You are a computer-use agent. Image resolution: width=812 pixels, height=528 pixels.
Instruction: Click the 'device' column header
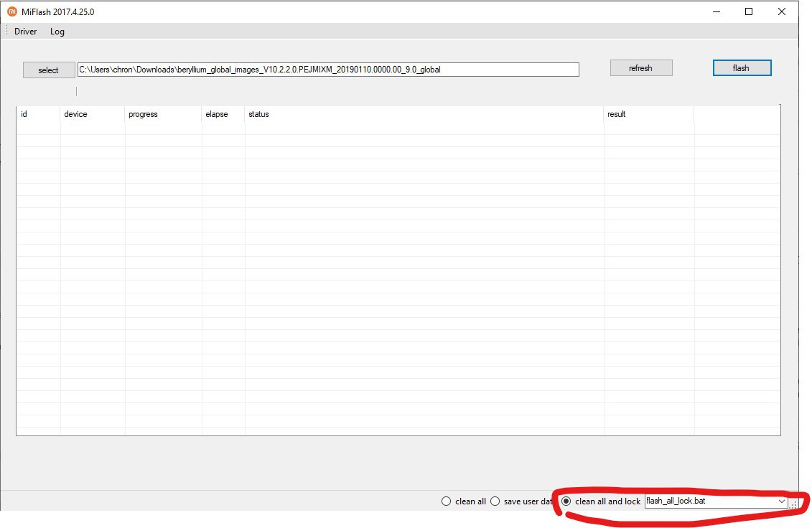tap(92, 114)
